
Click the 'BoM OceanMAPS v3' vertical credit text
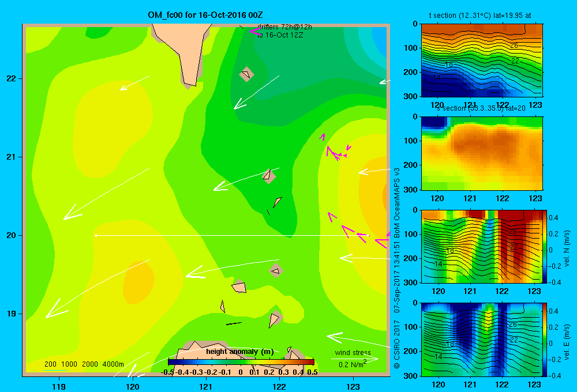click(397, 203)
